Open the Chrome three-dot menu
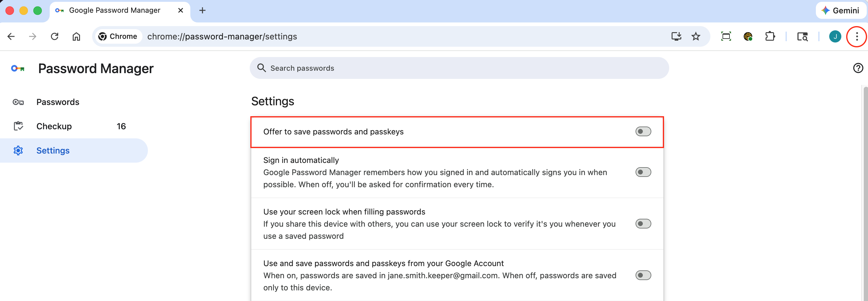The width and height of the screenshot is (868, 301). 856,36
